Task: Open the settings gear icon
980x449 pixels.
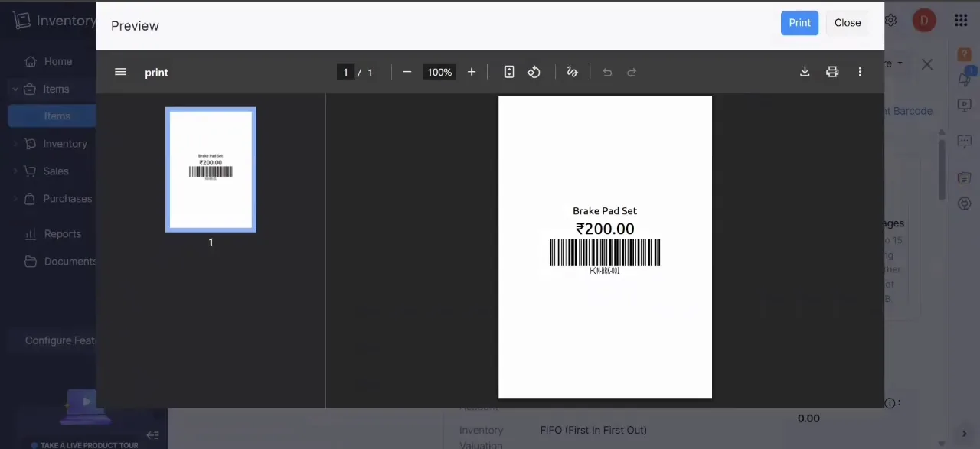Action: (x=892, y=21)
